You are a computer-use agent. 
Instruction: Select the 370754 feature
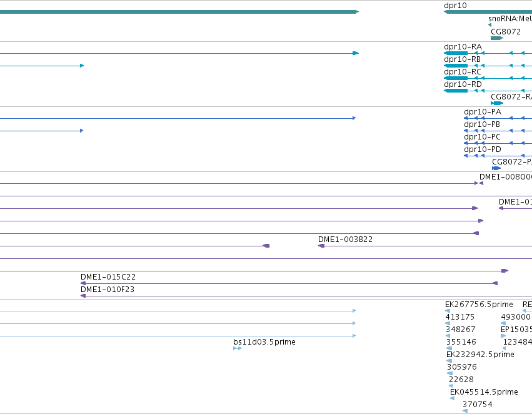(465, 411)
